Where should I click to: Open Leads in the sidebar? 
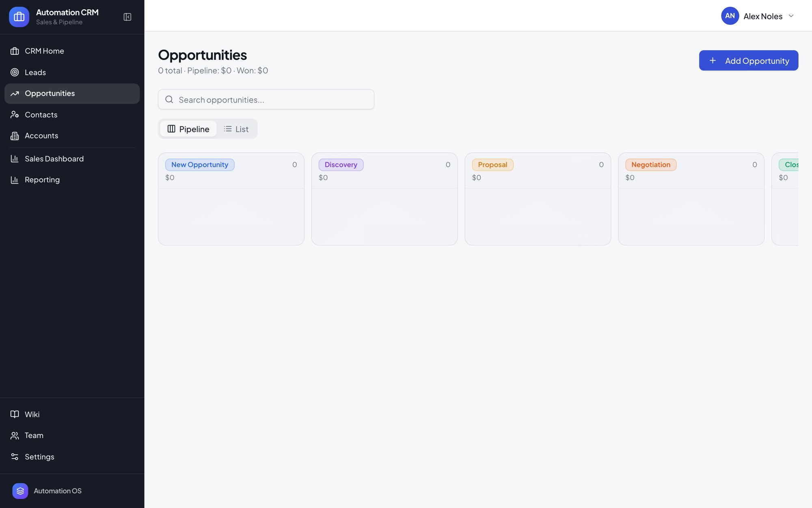[72, 72]
